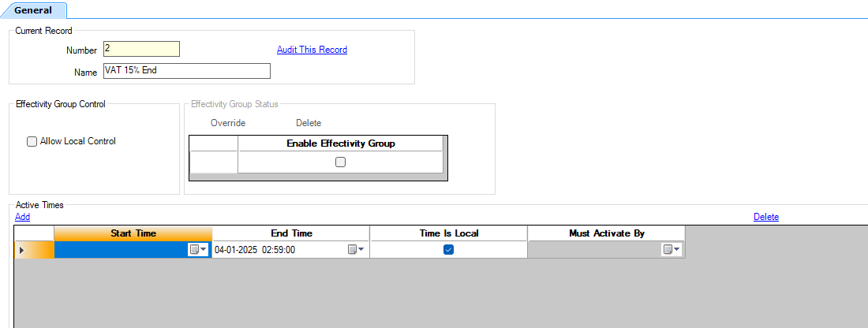Edit the Name field with VAT 15% End

point(186,71)
